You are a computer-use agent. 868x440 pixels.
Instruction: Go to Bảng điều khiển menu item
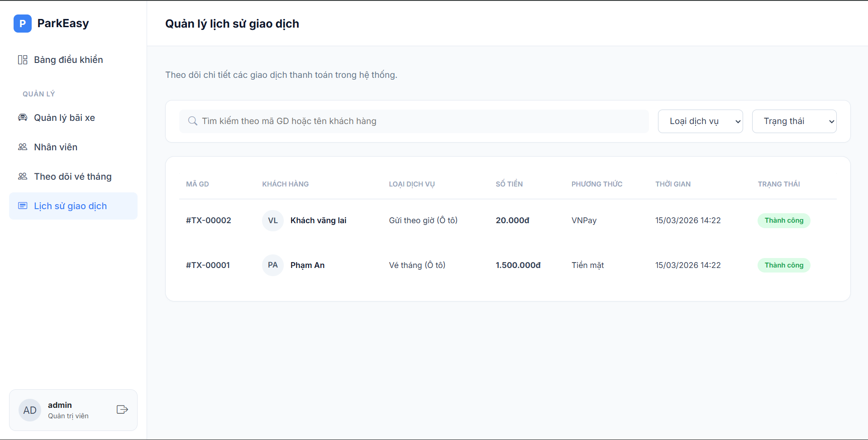(x=68, y=60)
